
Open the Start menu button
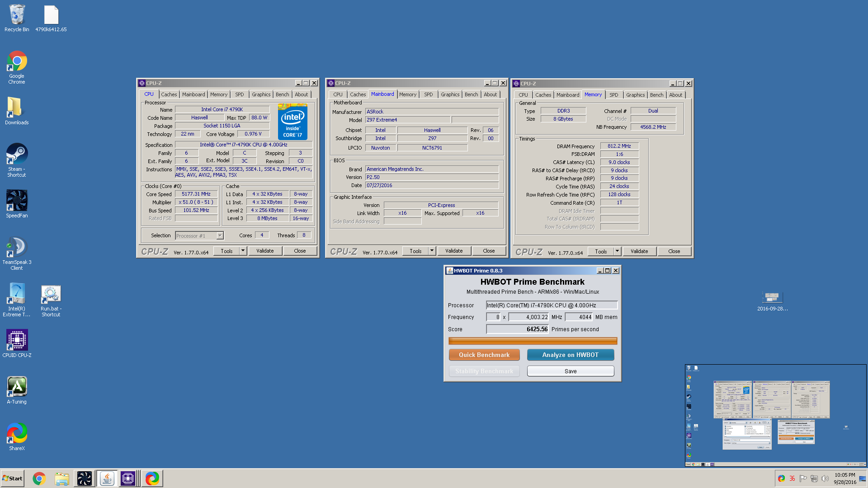pyautogui.click(x=12, y=479)
